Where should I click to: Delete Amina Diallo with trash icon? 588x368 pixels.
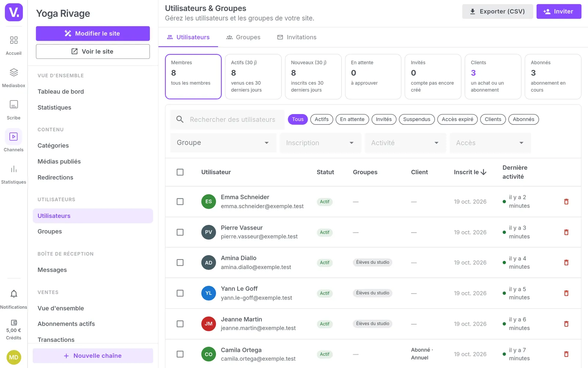(566, 263)
